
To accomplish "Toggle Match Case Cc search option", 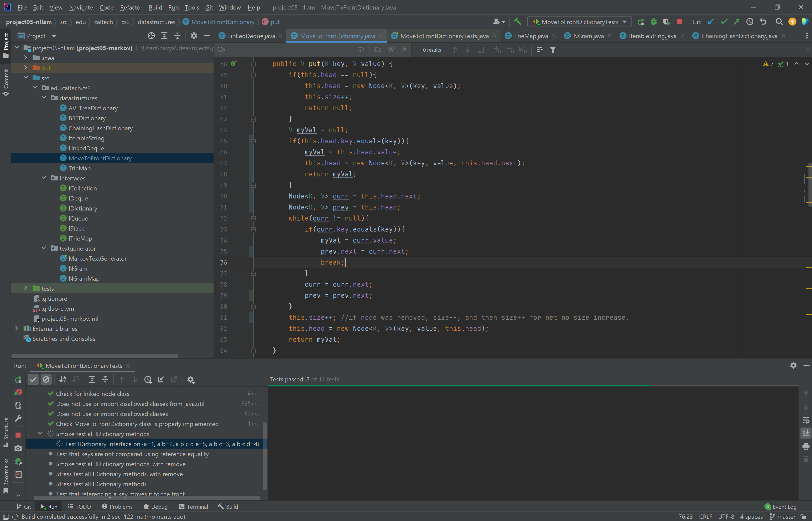I will tap(378, 50).
